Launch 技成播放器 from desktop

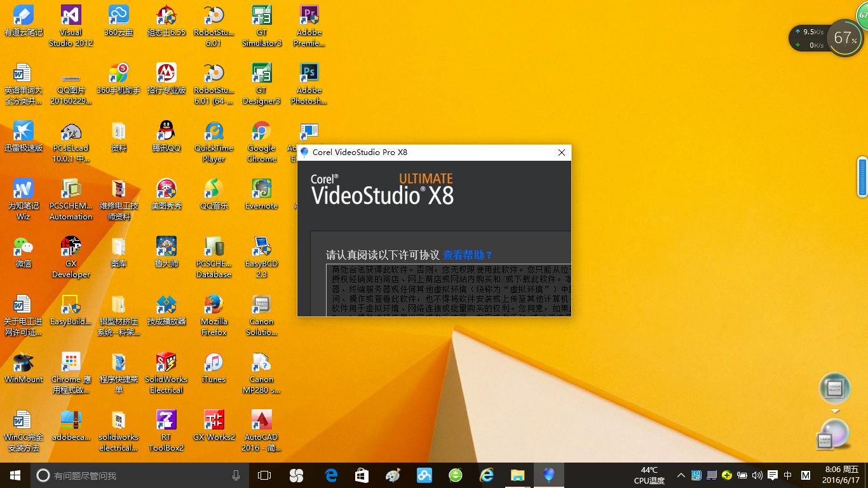coord(166,310)
